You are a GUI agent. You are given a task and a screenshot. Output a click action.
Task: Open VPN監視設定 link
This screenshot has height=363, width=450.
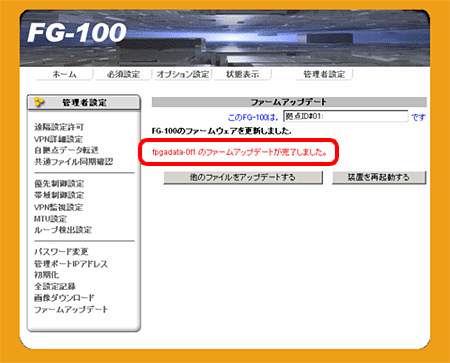pos(58,207)
